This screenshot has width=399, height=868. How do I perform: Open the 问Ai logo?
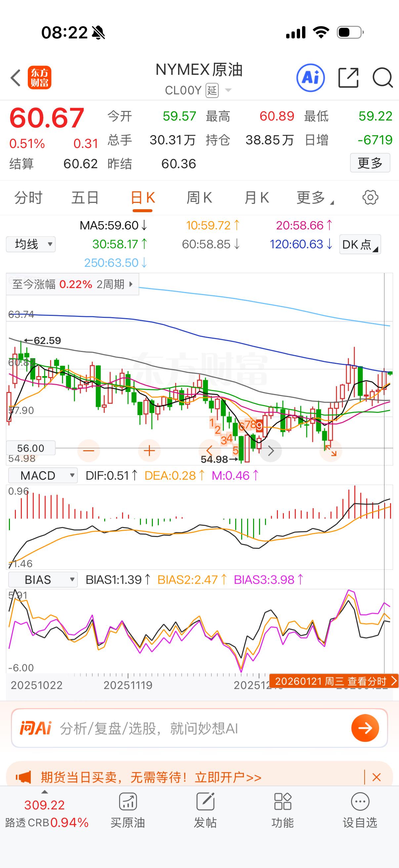coord(35,728)
